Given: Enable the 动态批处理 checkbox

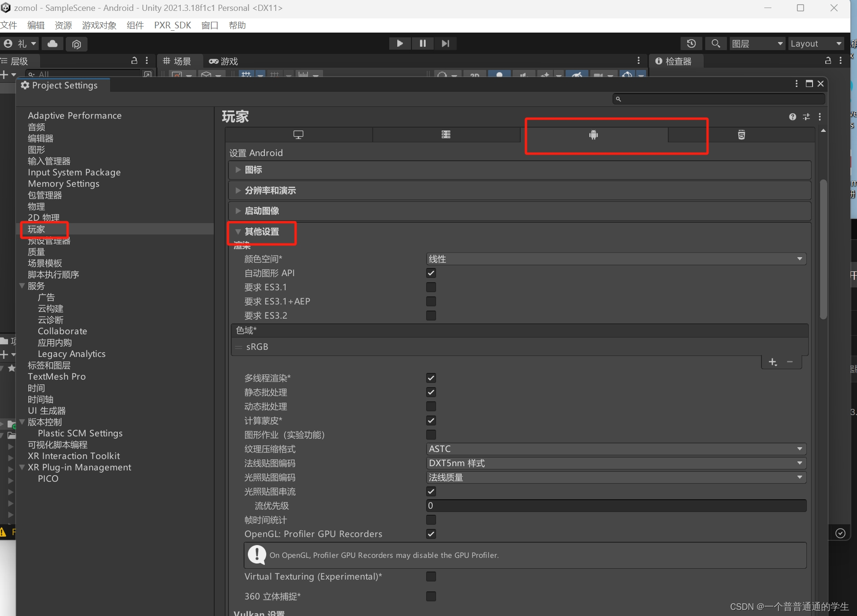Looking at the screenshot, I should 431,407.
